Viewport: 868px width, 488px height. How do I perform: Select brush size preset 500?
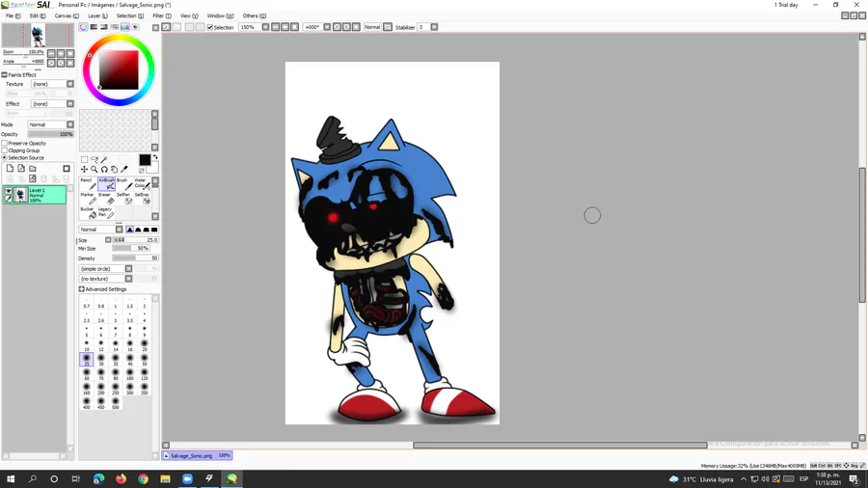pyautogui.click(x=115, y=403)
